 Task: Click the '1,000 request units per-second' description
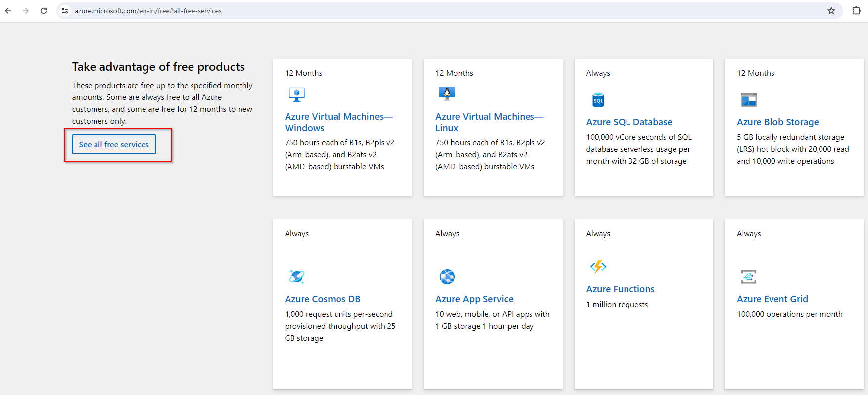click(340, 326)
